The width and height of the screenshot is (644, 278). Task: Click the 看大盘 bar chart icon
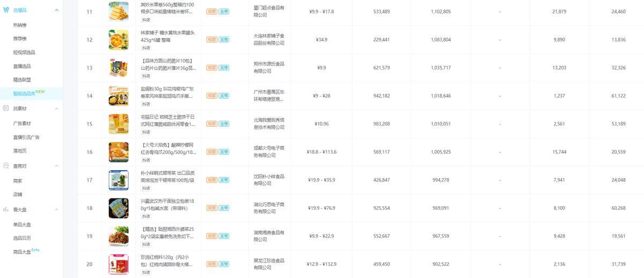[5, 209]
